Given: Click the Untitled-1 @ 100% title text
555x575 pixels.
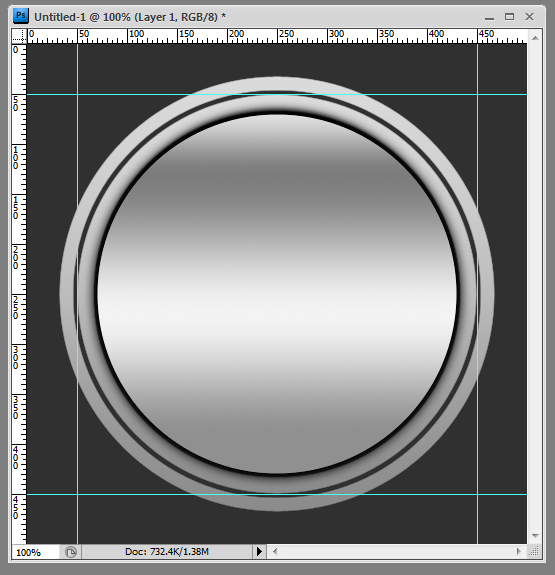Looking at the screenshot, I should [130, 17].
